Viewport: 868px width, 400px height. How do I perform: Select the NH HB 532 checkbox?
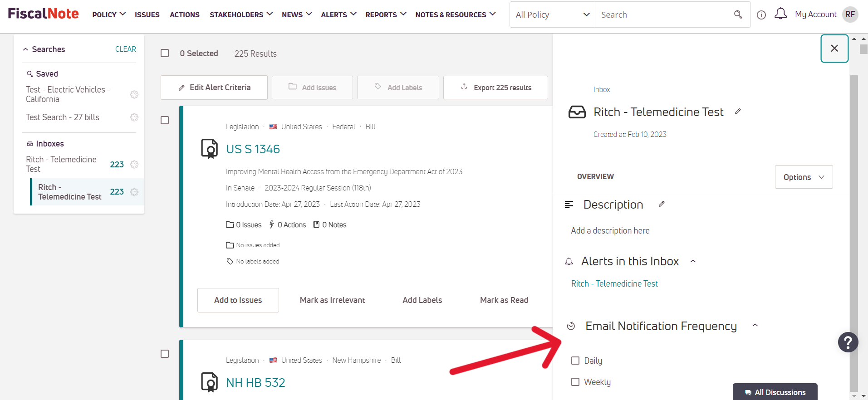pos(165,354)
